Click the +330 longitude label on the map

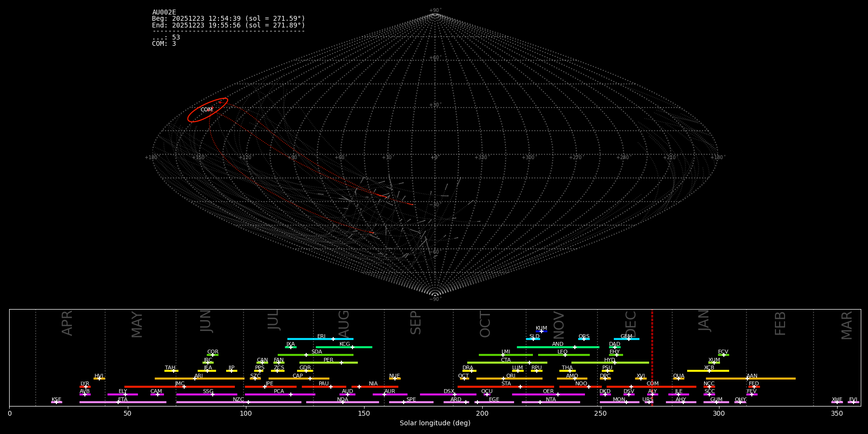481,157
